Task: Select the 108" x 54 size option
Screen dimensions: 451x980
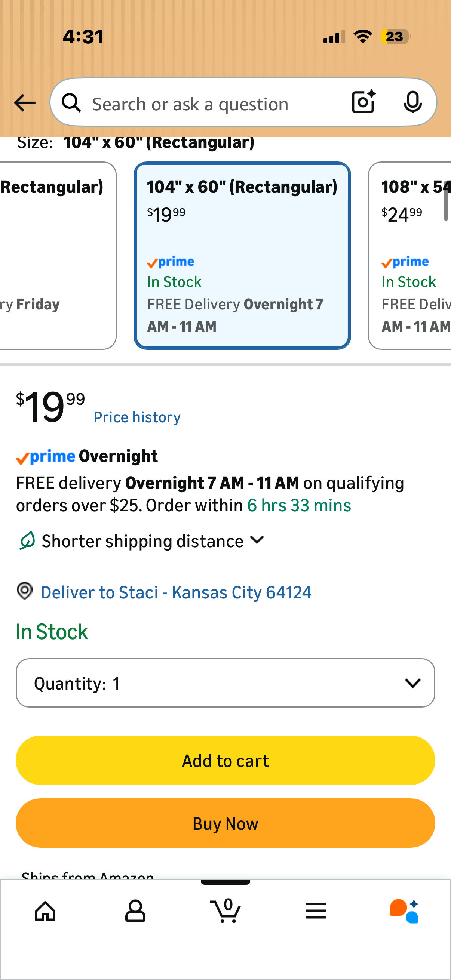Action: pos(410,255)
